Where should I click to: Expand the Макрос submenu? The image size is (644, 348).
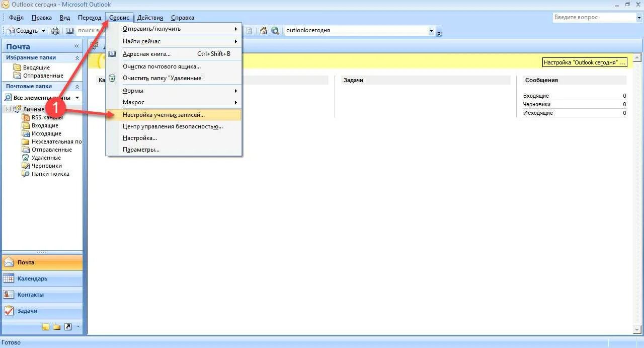(174, 102)
